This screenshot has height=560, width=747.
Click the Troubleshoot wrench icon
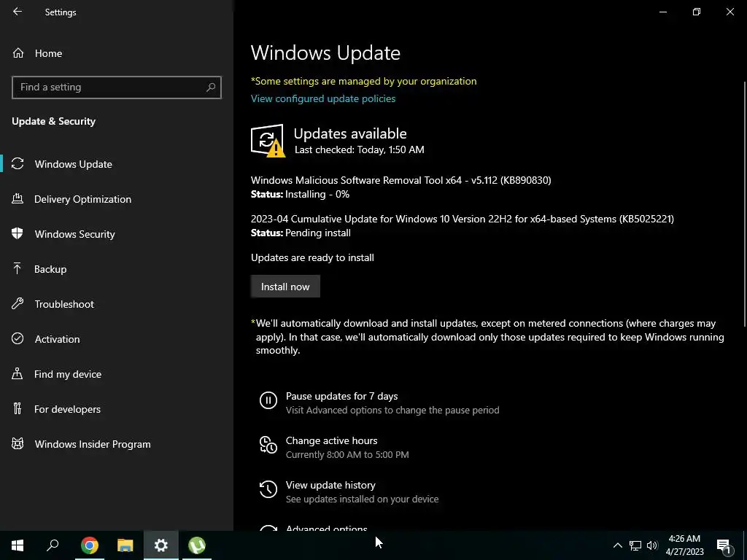pyautogui.click(x=18, y=303)
